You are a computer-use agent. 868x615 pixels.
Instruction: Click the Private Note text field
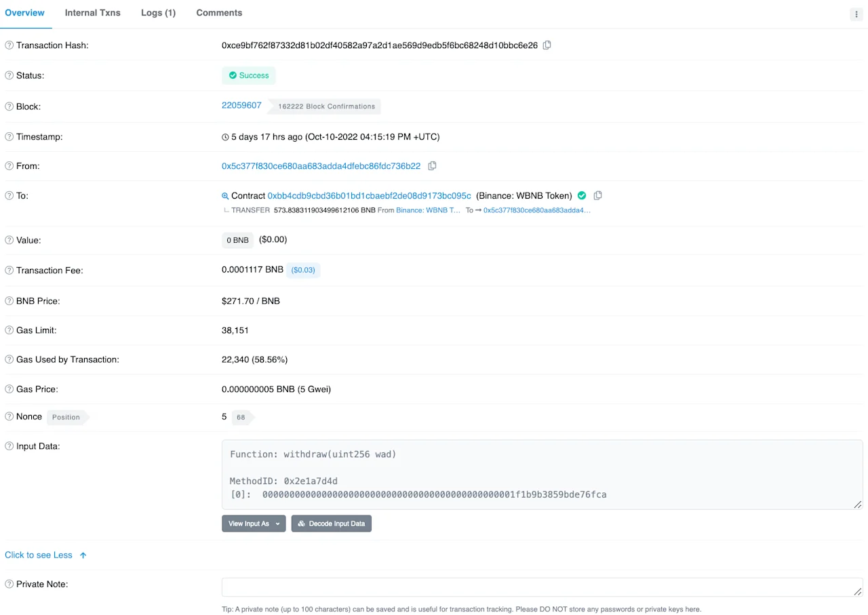pyautogui.click(x=542, y=587)
